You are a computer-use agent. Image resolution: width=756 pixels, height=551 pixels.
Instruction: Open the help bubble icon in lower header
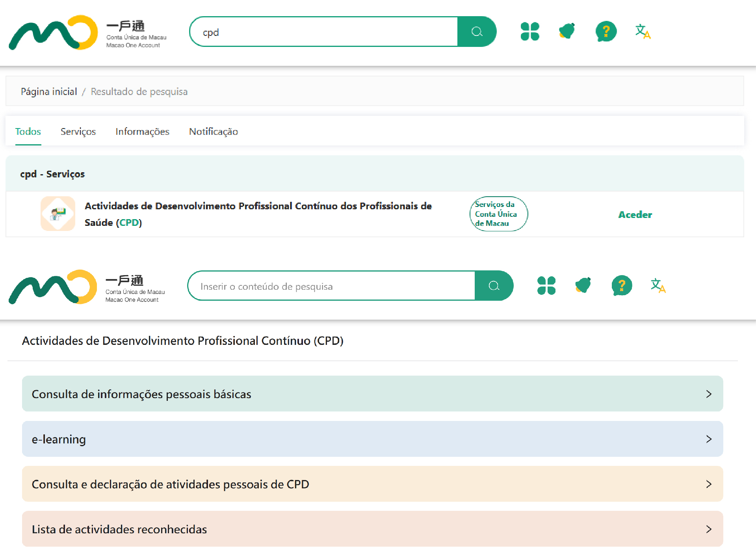point(621,286)
